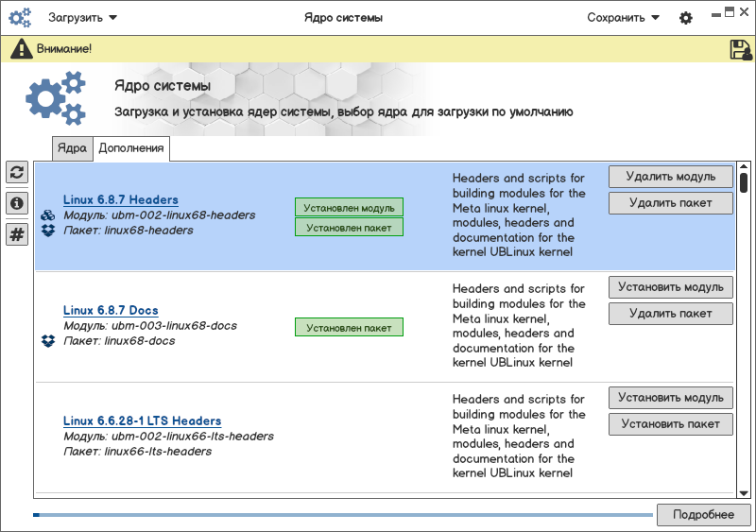The height and width of the screenshot is (532, 756).
Task: Click the scrollbar down arrow in list
Action: click(x=744, y=491)
